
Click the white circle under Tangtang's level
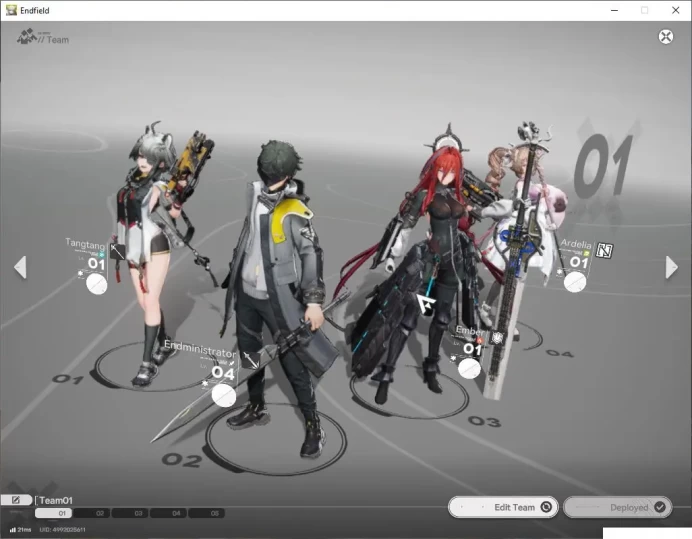pyautogui.click(x=97, y=284)
